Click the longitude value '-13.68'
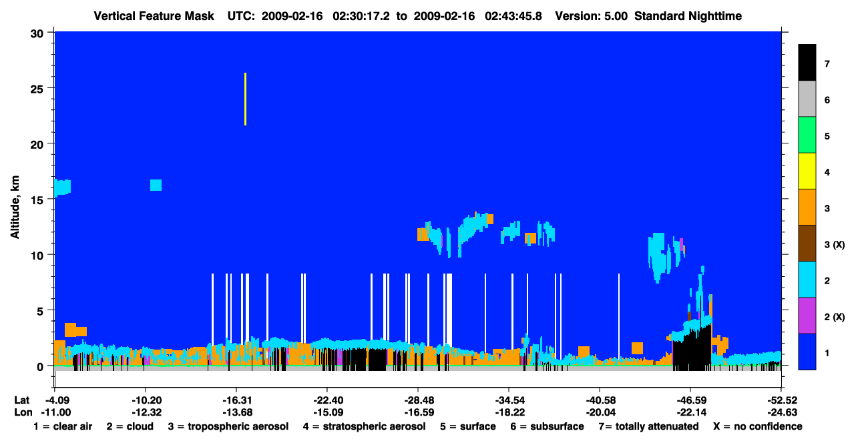Screen dimensions: 868x445 236,412
